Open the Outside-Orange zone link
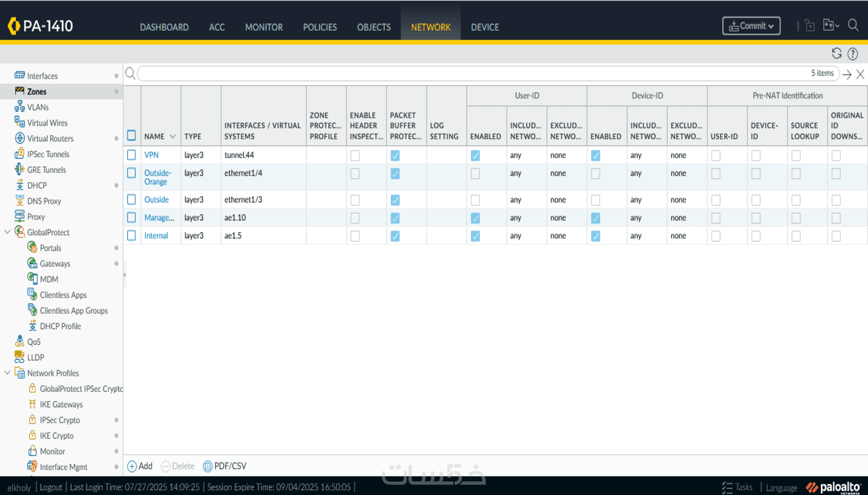 [158, 177]
